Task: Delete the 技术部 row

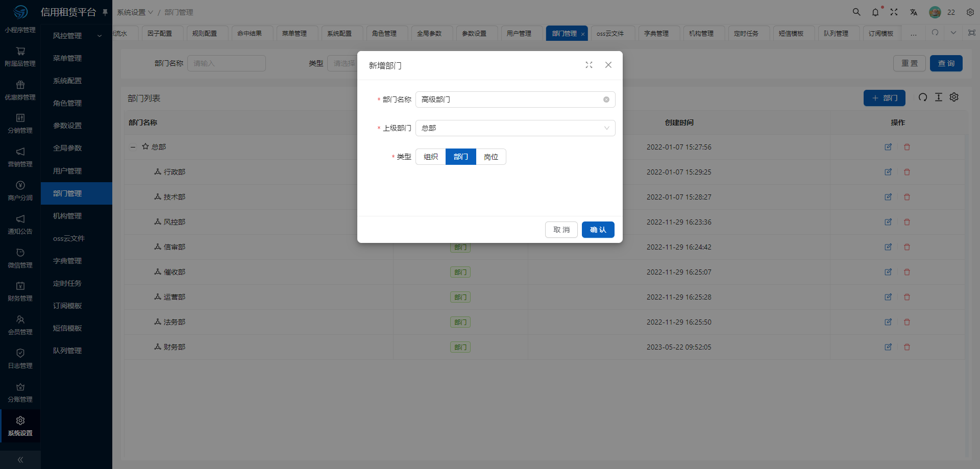Action: (907, 197)
